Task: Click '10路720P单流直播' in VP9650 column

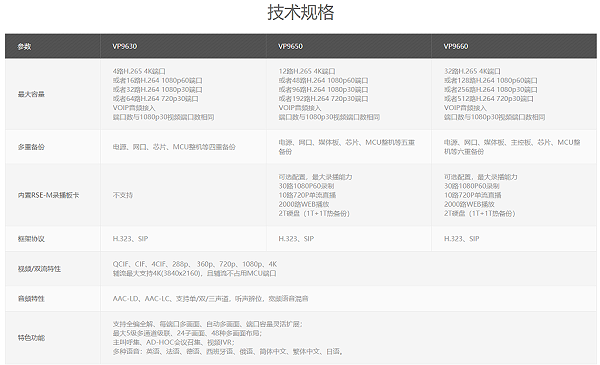Action: [x=307, y=195]
